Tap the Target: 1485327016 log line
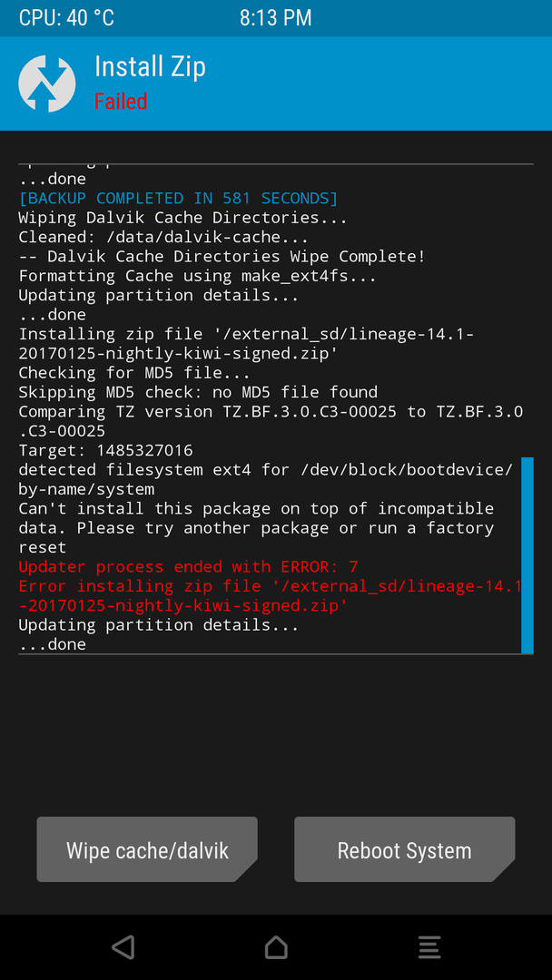552x980 pixels. (x=105, y=450)
